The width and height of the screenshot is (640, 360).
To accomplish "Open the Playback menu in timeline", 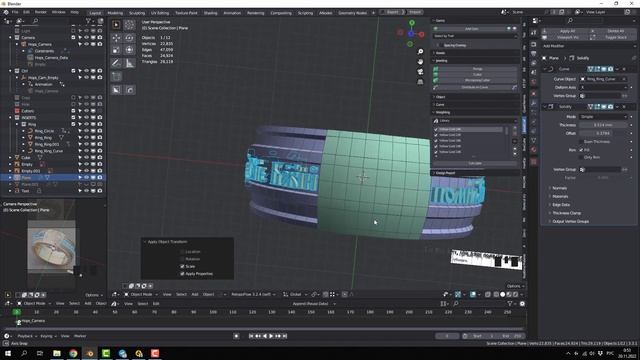I will [x=27, y=336].
